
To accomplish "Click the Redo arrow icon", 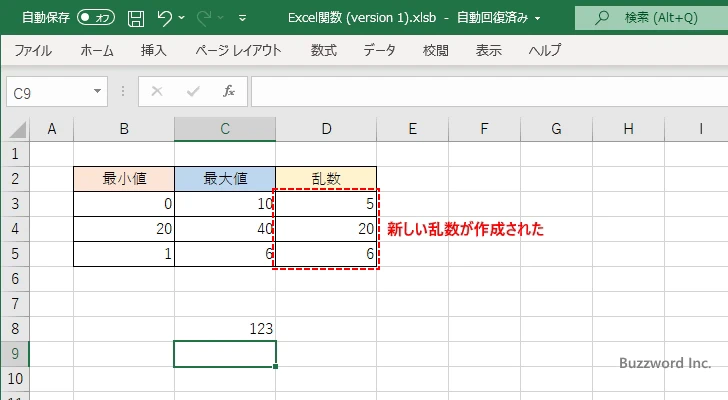I will click(206, 17).
